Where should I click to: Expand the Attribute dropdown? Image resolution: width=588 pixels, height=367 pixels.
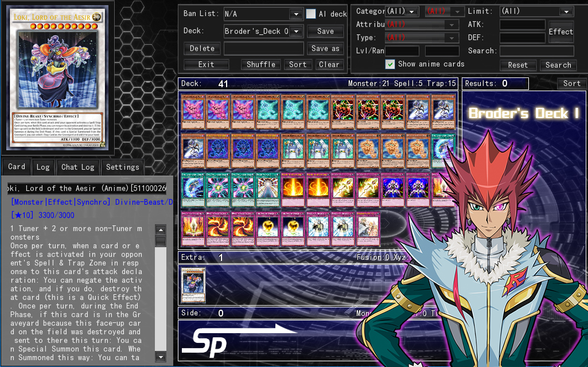coord(422,24)
